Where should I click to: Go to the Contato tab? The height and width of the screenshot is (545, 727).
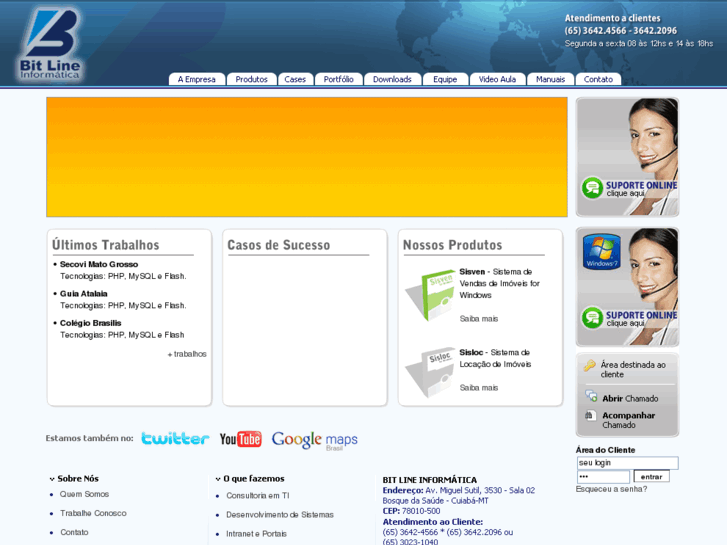click(598, 79)
